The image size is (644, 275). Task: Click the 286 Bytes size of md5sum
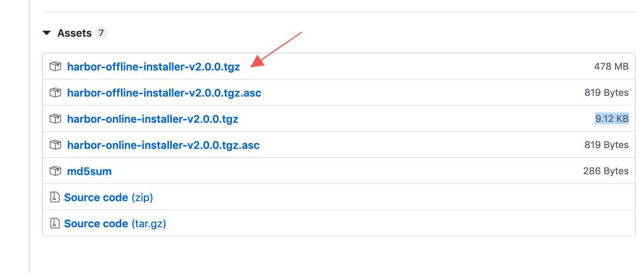pos(606,171)
